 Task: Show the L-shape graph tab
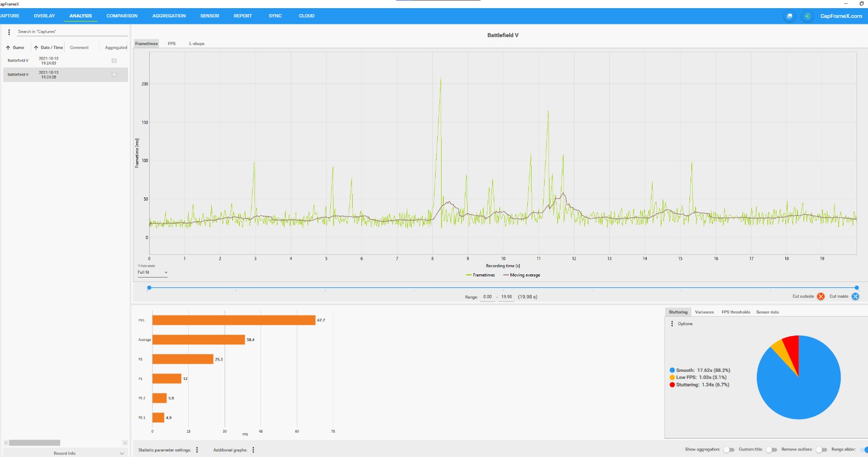[x=197, y=44]
